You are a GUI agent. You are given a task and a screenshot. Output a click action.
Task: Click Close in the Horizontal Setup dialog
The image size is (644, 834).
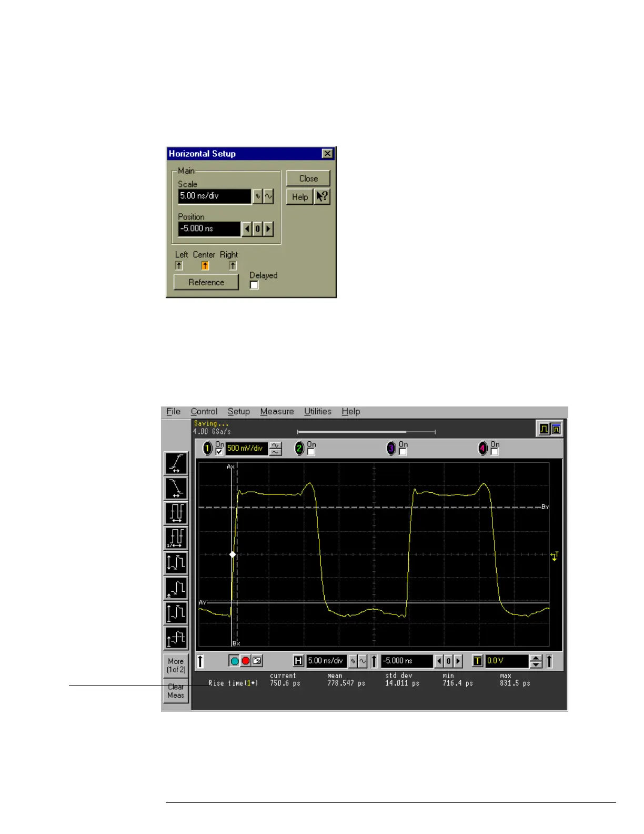(x=308, y=178)
